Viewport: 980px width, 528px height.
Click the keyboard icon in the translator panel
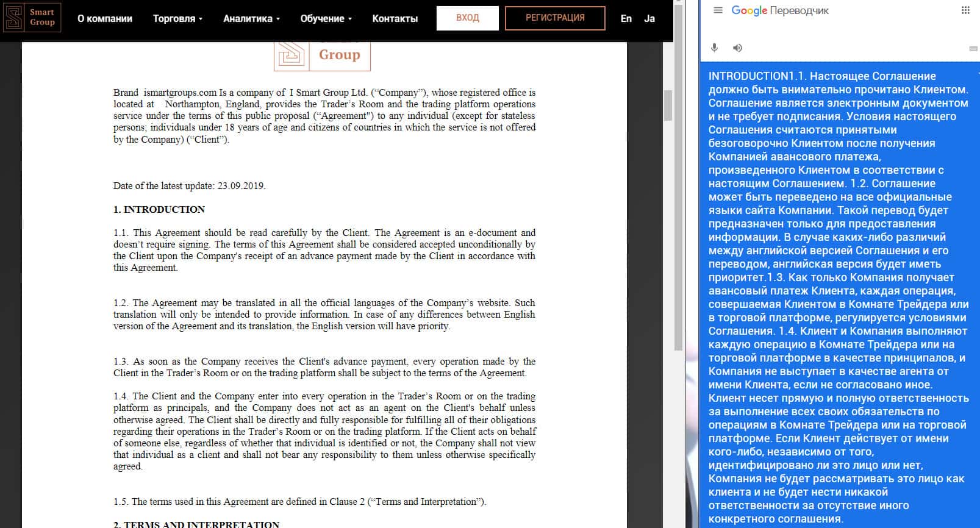(973, 49)
